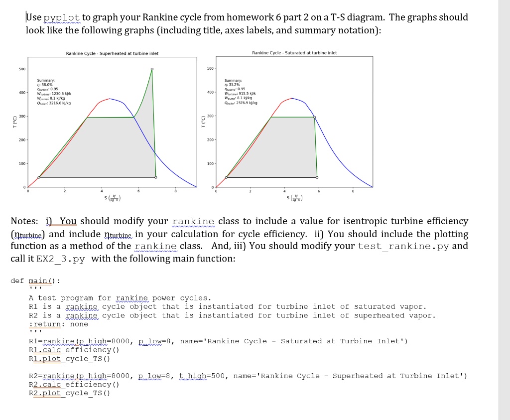Click the 'R1.plot_cycle_TS()' code line
This screenshot has height=420, width=510.
click(x=69, y=359)
